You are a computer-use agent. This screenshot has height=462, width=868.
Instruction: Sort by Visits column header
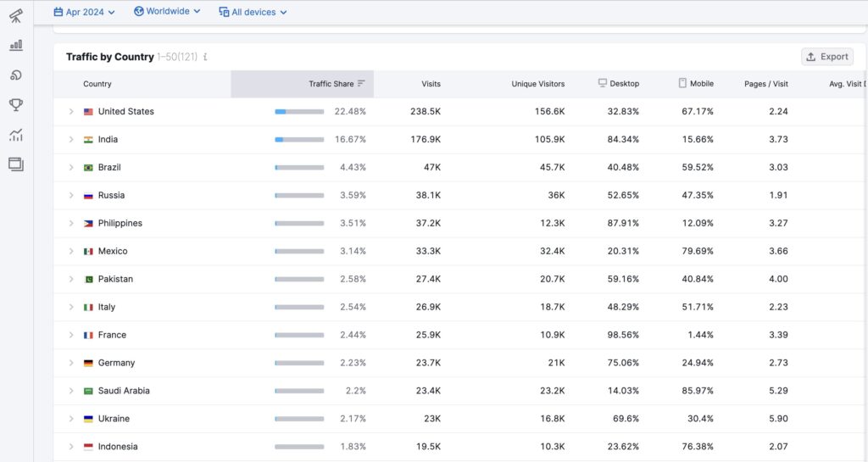pos(431,84)
